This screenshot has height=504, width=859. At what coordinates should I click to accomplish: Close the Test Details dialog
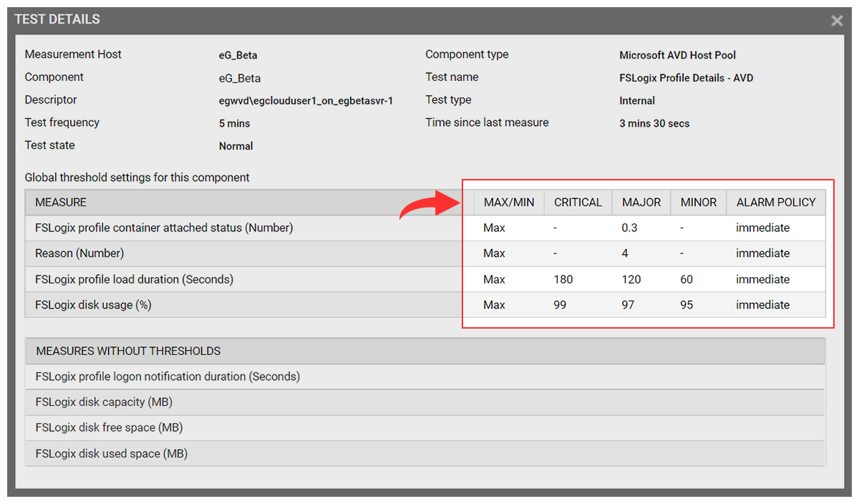pos(837,21)
